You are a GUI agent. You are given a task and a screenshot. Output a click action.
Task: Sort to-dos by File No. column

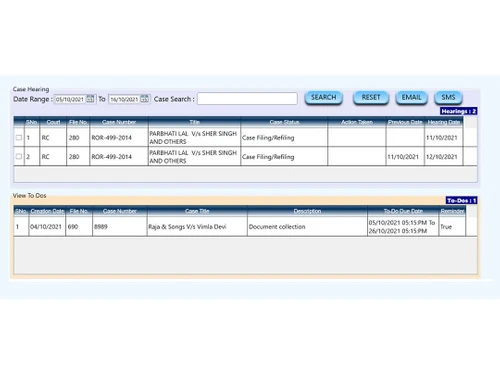(79, 211)
